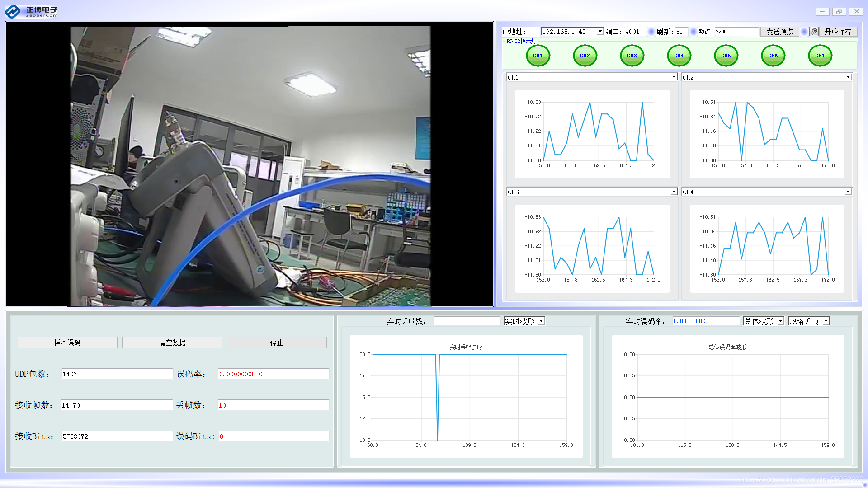Click the 清空数据 button
Screen dimensions: 868x488
click(172, 343)
